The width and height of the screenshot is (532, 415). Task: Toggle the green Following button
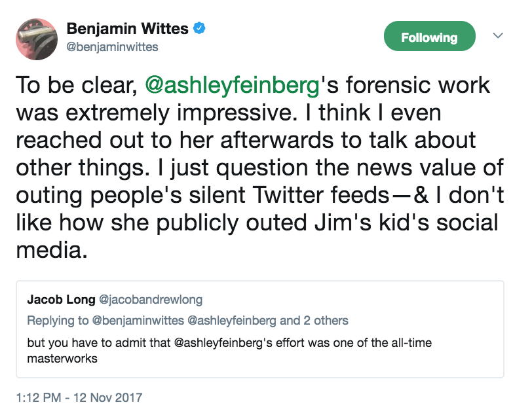pyautogui.click(x=429, y=37)
